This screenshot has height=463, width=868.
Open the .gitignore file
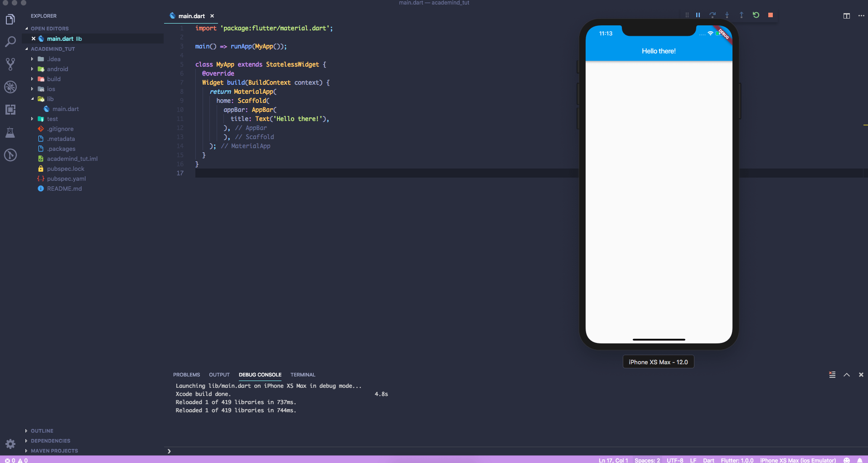(x=60, y=129)
